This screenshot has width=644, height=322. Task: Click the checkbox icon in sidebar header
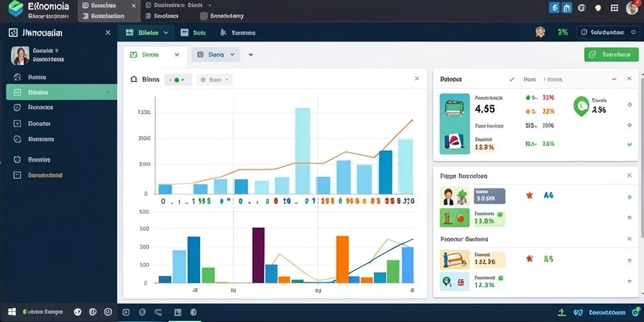pyautogui.click(x=13, y=33)
